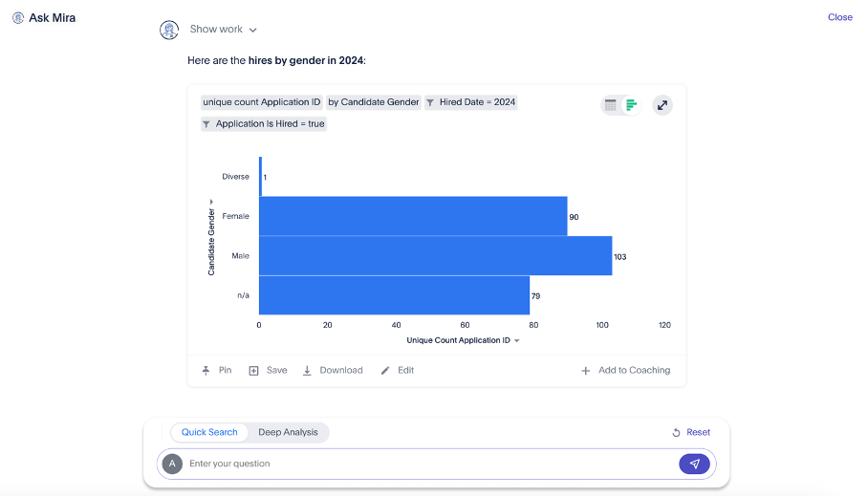Edit the answer query
The width and height of the screenshot is (868, 497).
click(x=397, y=370)
